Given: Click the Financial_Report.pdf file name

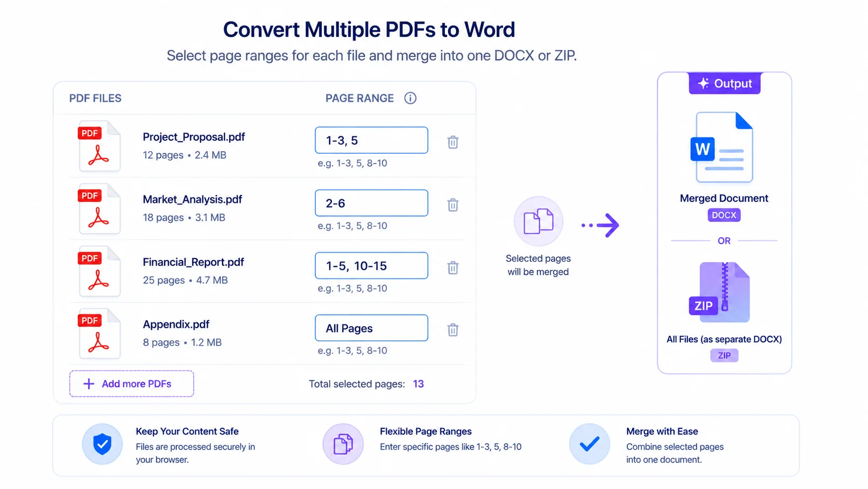Looking at the screenshot, I should [x=194, y=262].
